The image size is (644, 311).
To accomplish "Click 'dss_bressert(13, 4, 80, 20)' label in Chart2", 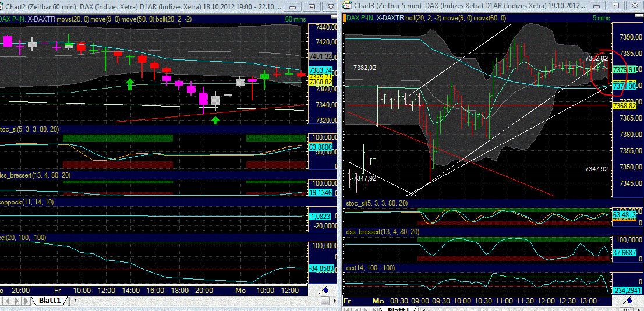I will 36,175.
